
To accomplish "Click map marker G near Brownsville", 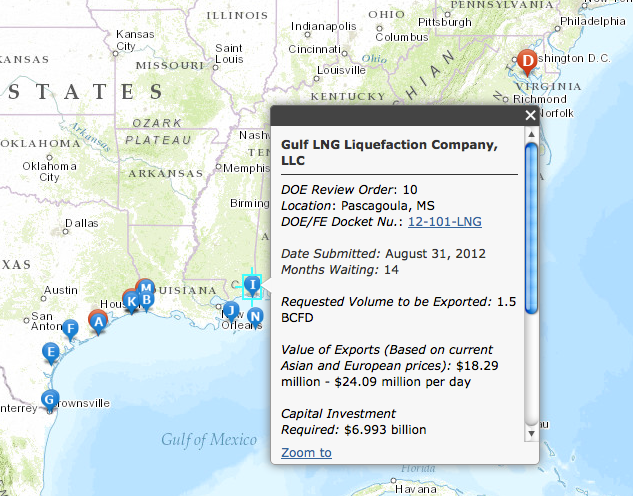I will click(50, 400).
